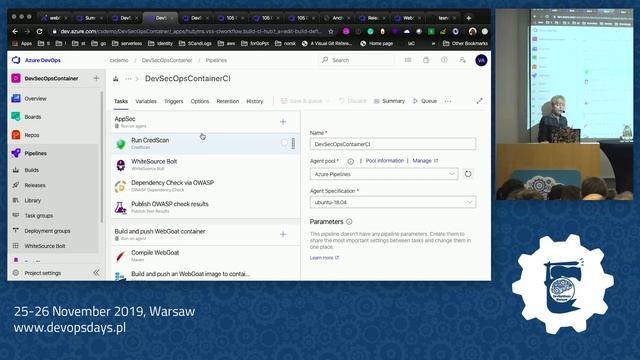640x360 pixels.
Task: Click Save & queue button
Action: [302, 101]
